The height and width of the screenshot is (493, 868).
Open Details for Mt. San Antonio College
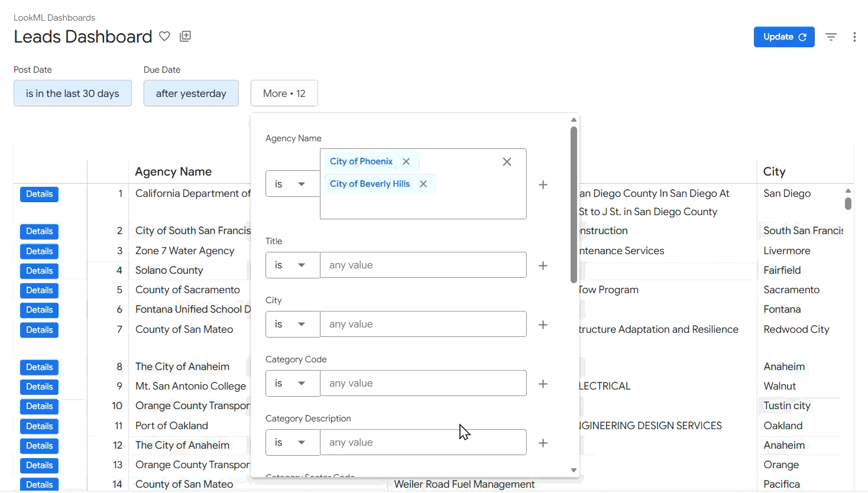point(40,387)
